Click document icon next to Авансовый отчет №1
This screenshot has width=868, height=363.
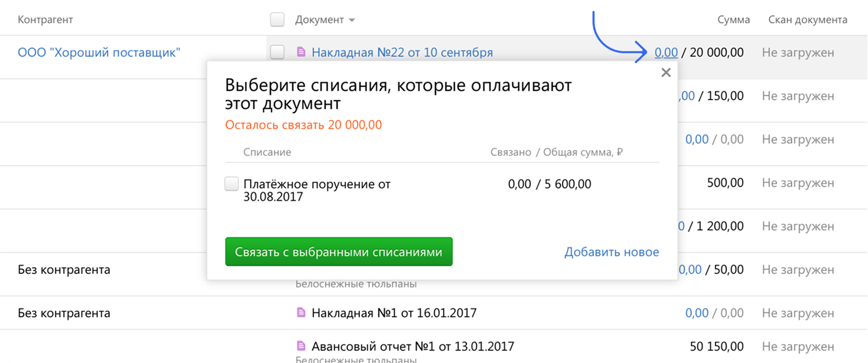[301, 346]
